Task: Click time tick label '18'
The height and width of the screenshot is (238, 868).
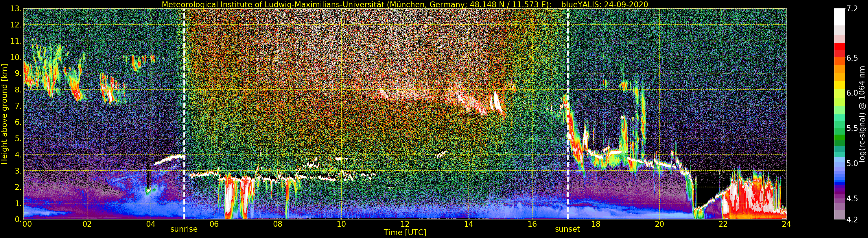Action: (x=596, y=224)
